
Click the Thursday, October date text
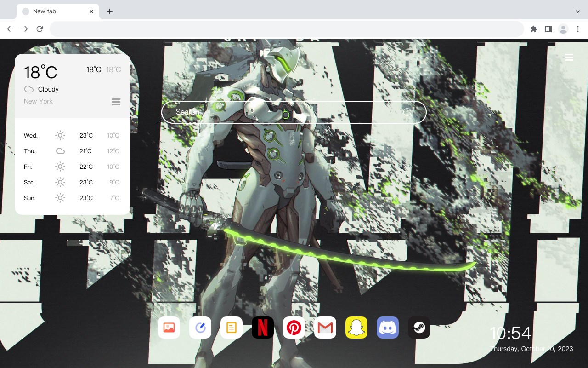531,349
